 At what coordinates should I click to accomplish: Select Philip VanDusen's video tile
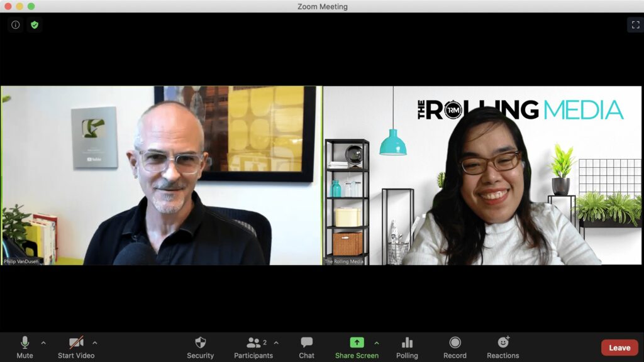161,175
